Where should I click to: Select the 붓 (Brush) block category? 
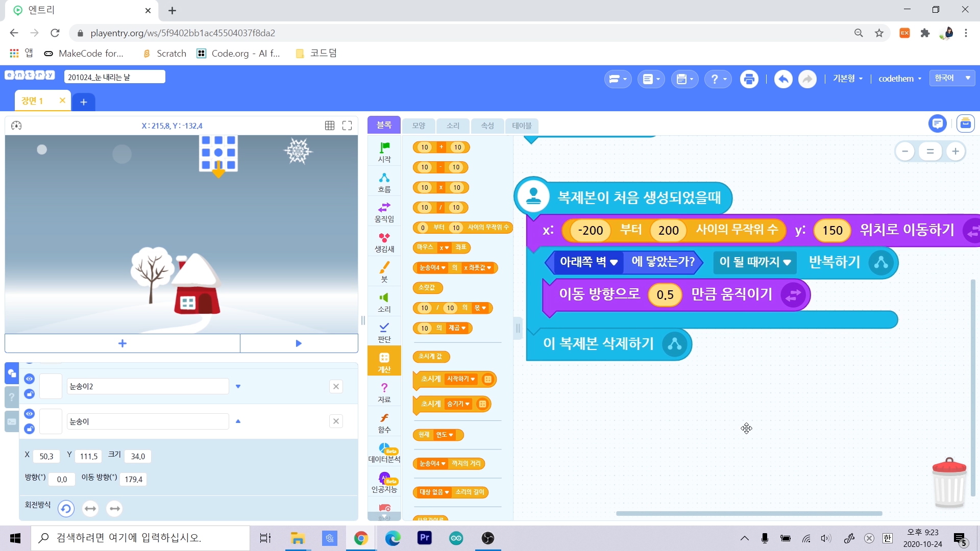coord(384,272)
